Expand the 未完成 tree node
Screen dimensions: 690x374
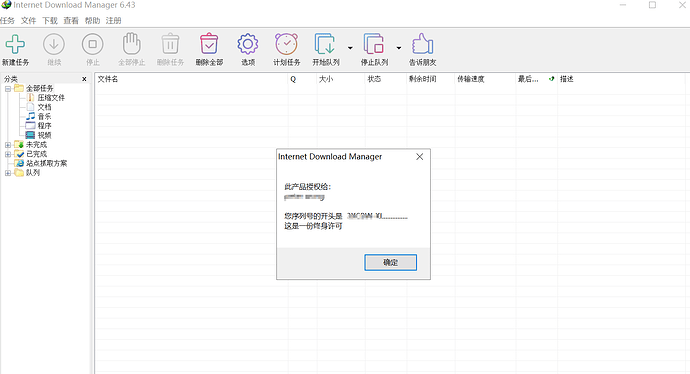click(8, 145)
